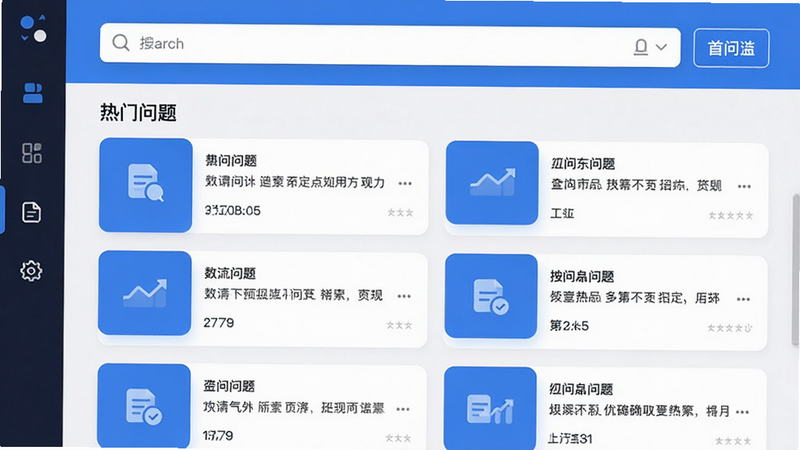Click the 2779 value

[x=218, y=323]
